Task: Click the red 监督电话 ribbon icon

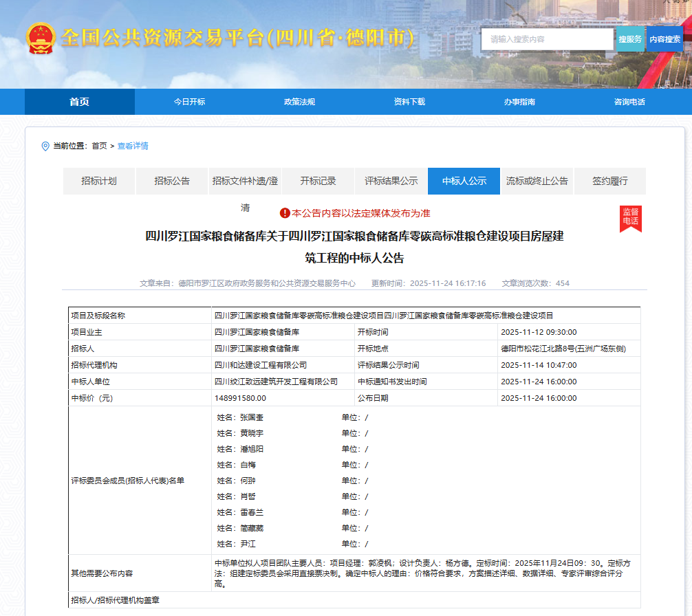Action: point(630,219)
